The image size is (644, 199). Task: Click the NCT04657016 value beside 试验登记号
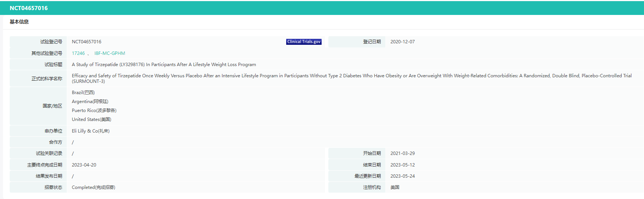coord(87,42)
